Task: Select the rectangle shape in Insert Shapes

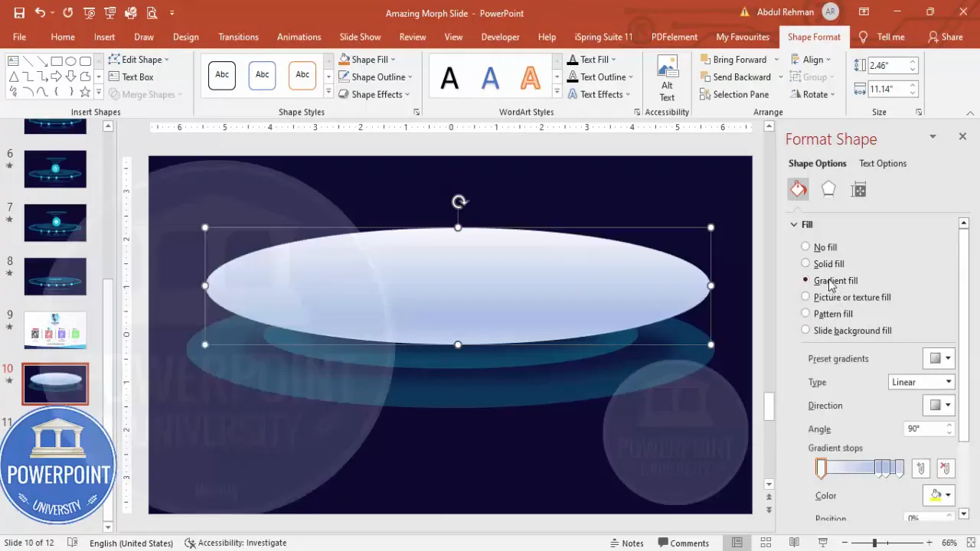Action: (x=57, y=61)
